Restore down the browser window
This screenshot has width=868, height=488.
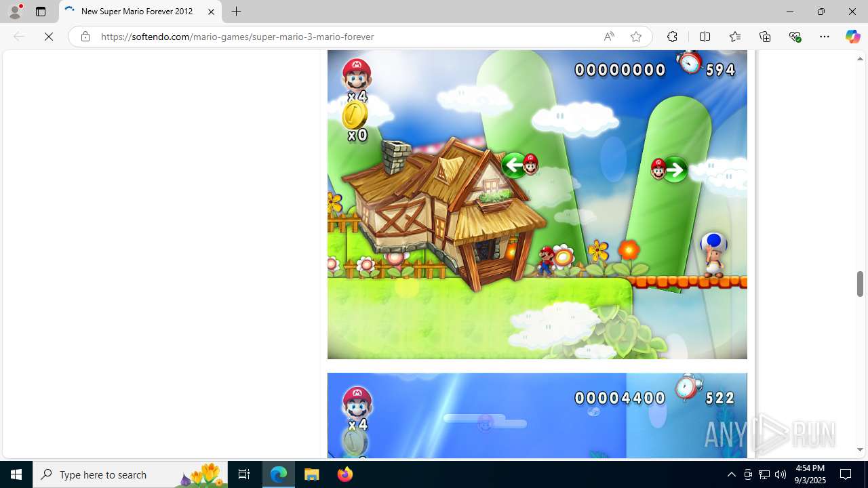point(821,12)
